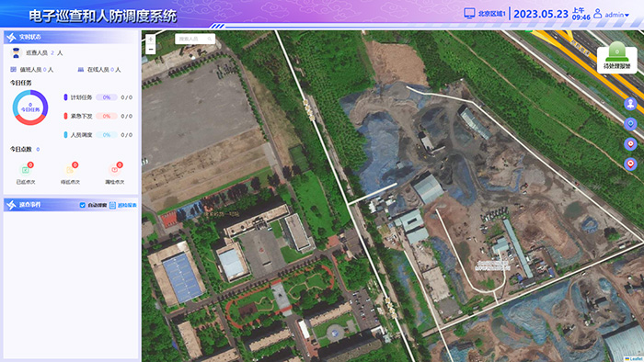Click the yellow pending-points icon
This screenshot has height=362, width=644.
pyautogui.click(x=70, y=169)
